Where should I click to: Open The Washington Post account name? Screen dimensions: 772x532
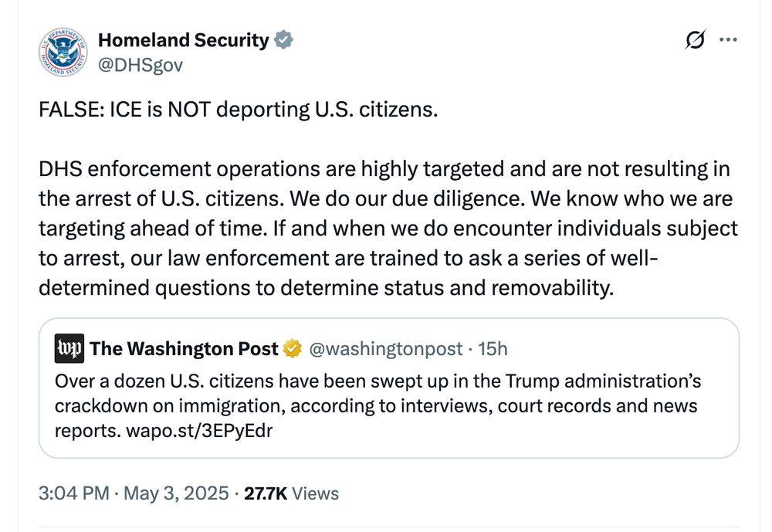coord(184,349)
